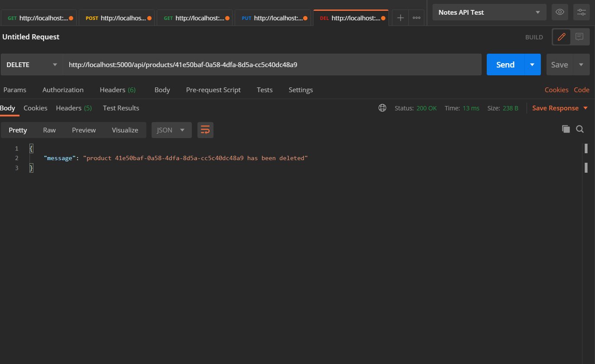Open manage environments sliders icon
The width and height of the screenshot is (595, 364).
pyautogui.click(x=582, y=12)
